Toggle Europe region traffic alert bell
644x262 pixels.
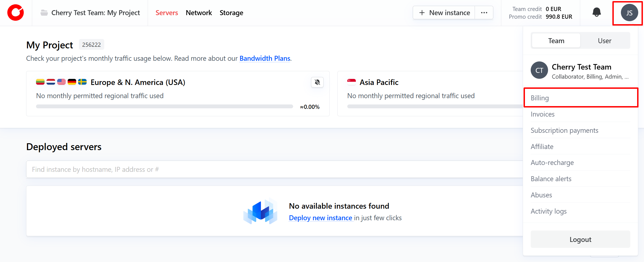pyautogui.click(x=317, y=82)
